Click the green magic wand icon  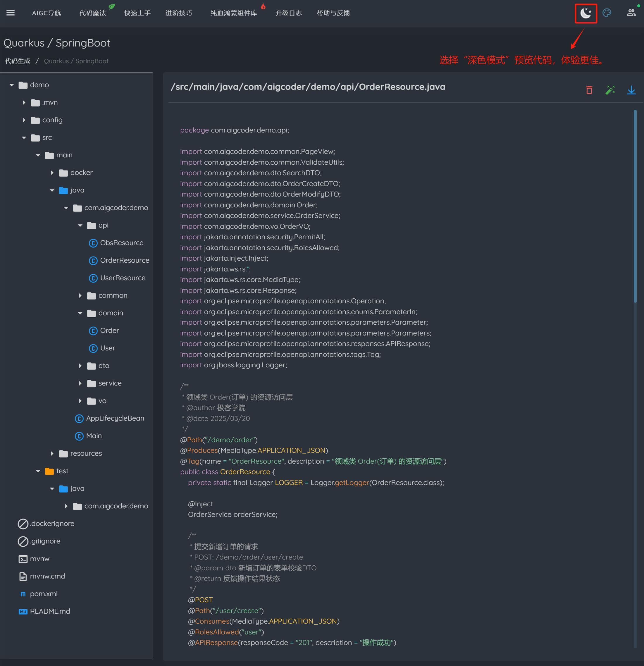610,90
